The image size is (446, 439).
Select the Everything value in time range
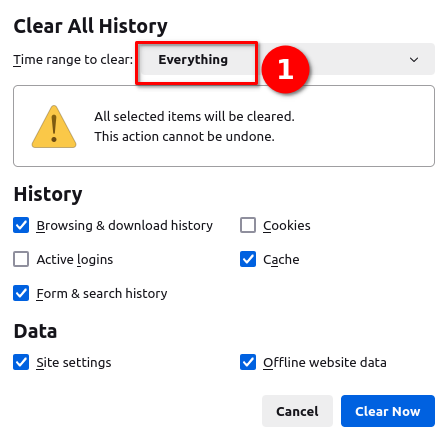193,60
